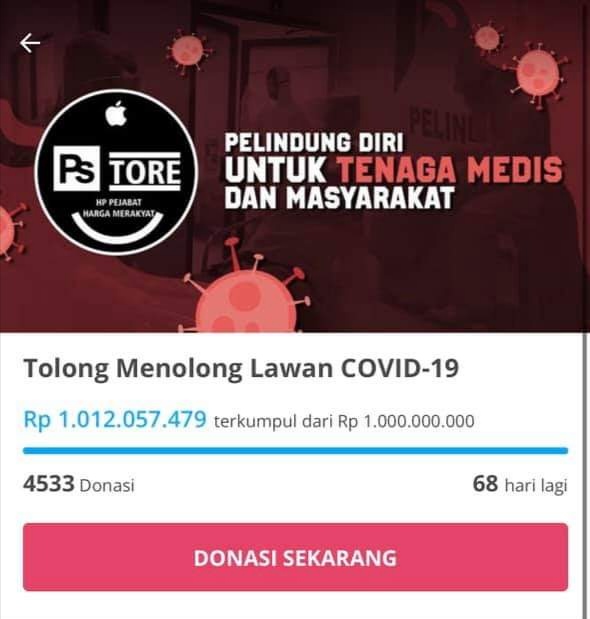Click the PELINDUNG DIRI banner heading
Viewport: 590px width, 619px height.
coord(314,143)
